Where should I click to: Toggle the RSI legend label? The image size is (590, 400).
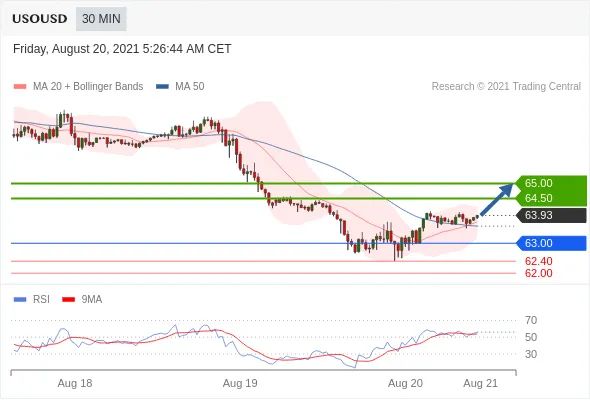tap(41, 300)
